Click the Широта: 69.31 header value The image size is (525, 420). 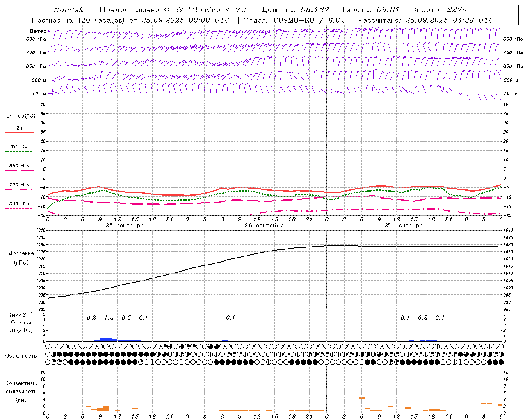tap(370, 10)
